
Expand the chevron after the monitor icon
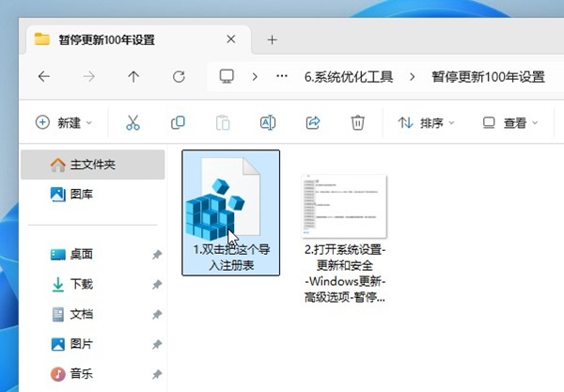pyautogui.click(x=255, y=76)
